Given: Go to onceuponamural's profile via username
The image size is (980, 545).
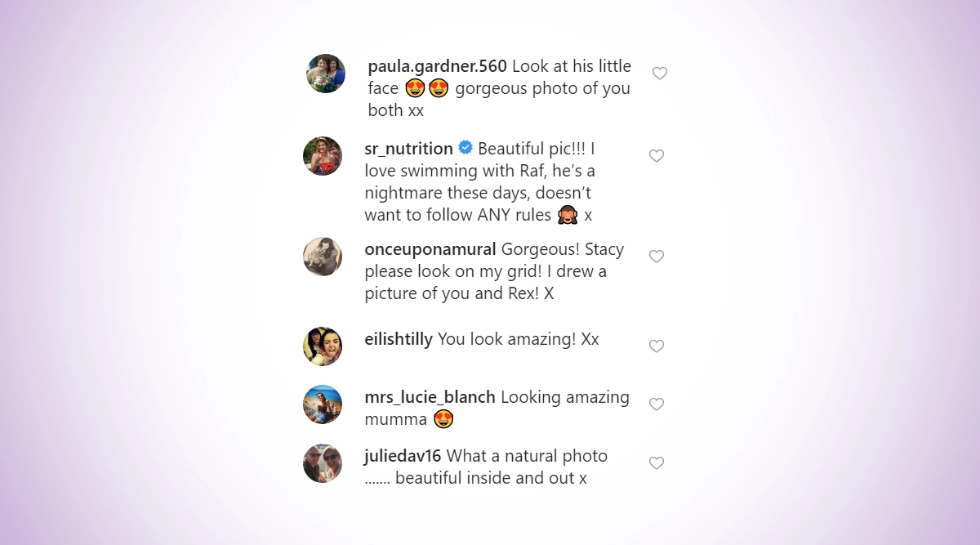Looking at the screenshot, I should (430, 249).
